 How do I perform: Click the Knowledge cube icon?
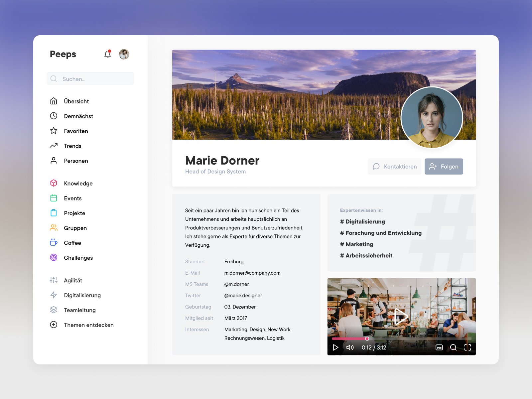[54, 183]
